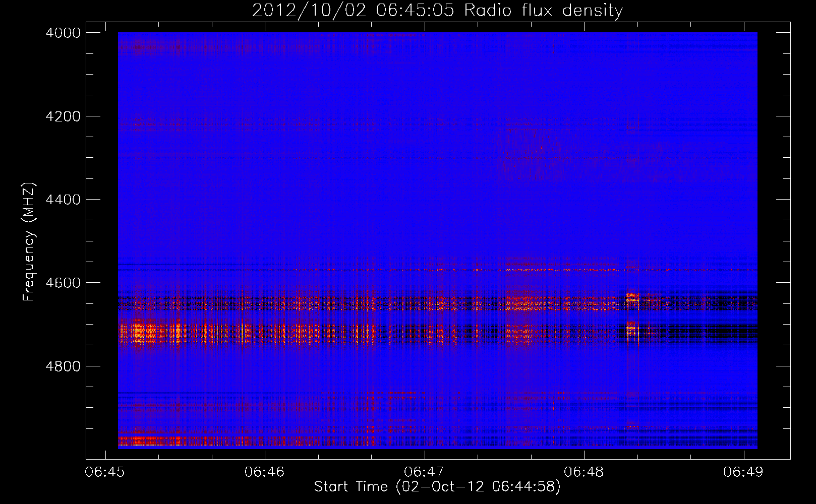Click the "Frequency (MHZ)" y-axis label
Image resolution: width=816 pixels, height=504 pixels.
[x=29, y=242]
